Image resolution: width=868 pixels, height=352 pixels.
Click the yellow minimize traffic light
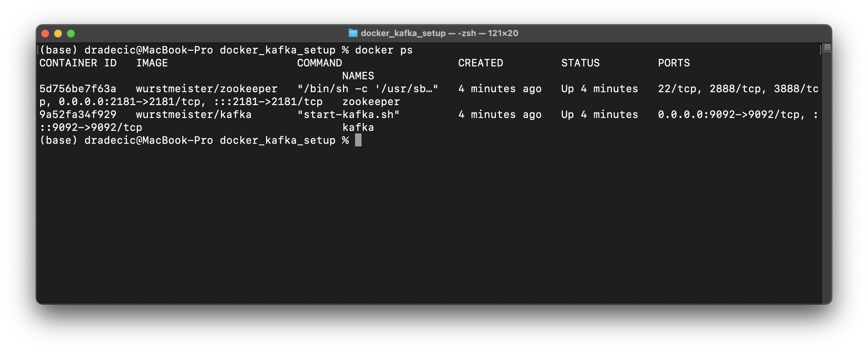point(58,33)
